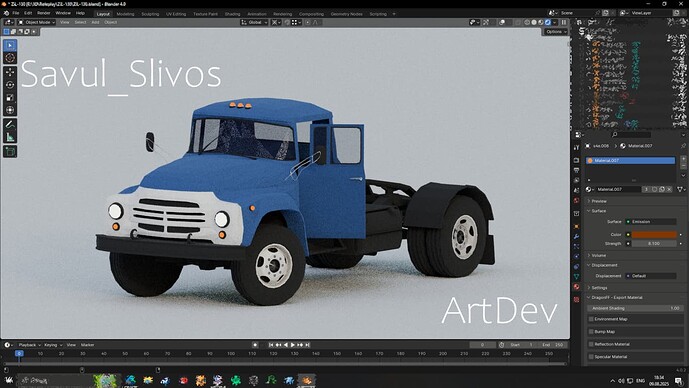
Task: Activate the Annotate tool
Action: click(x=10, y=124)
